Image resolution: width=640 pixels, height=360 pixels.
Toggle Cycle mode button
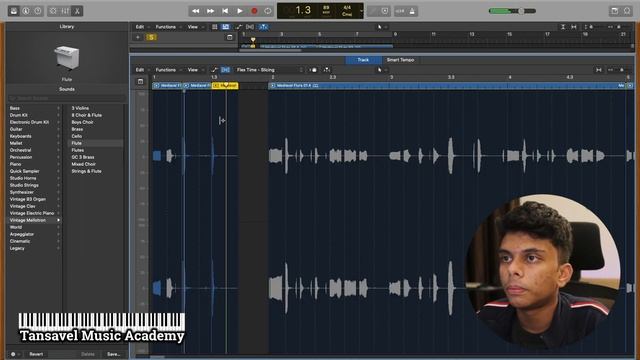tap(268, 11)
